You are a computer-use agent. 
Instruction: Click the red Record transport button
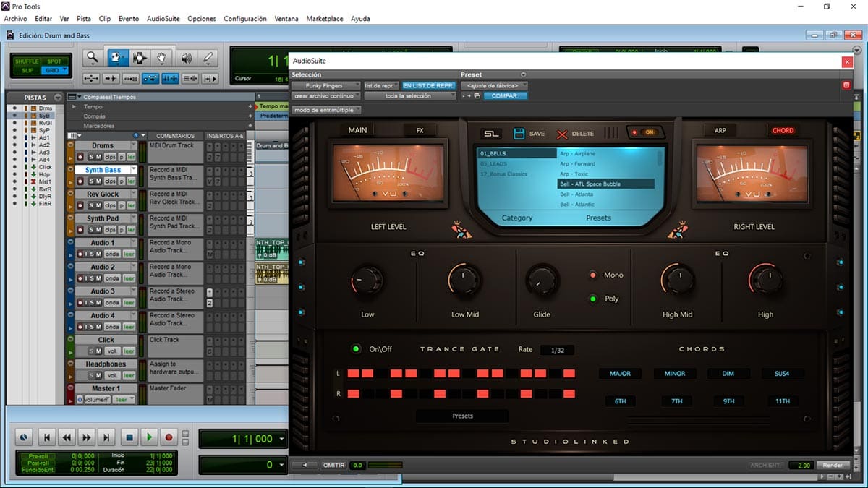click(x=169, y=437)
